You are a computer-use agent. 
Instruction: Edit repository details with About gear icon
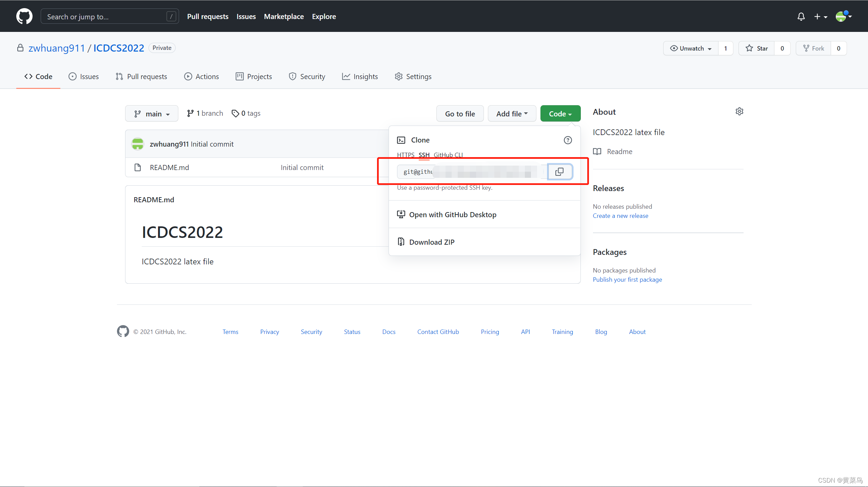(739, 111)
